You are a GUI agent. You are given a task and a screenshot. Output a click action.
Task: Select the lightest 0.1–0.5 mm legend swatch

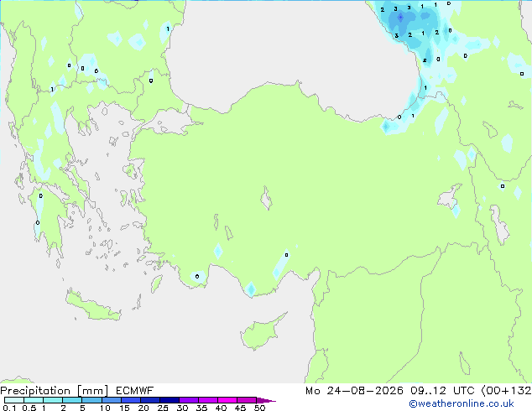click(x=14, y=400)
